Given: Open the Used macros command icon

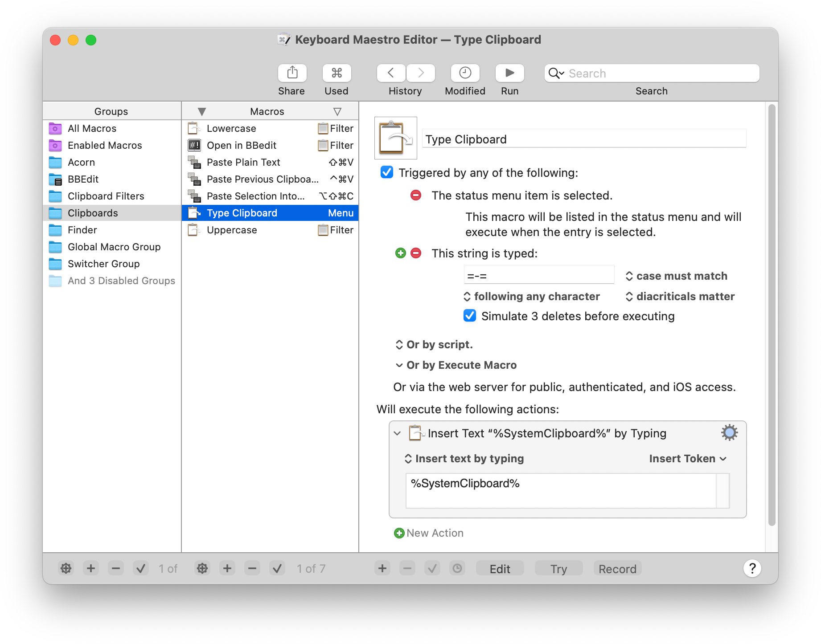Looking at the screenshot, I should 337,73.
